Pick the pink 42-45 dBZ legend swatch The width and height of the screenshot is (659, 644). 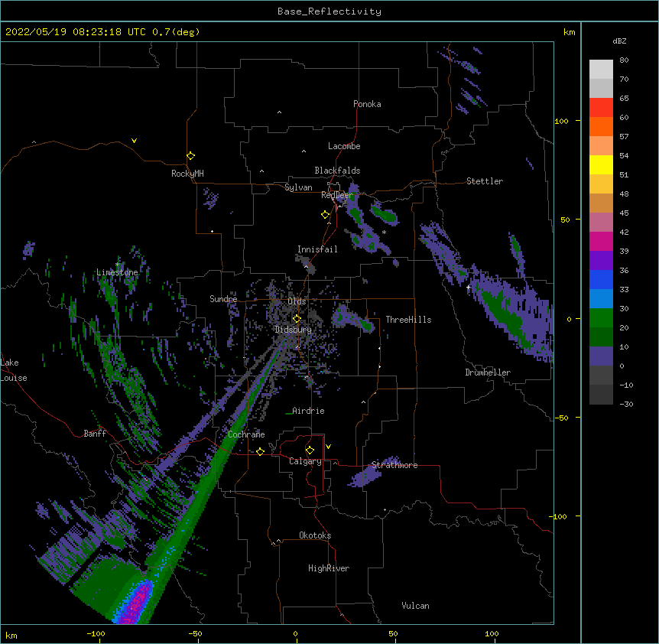coord(601,222)
